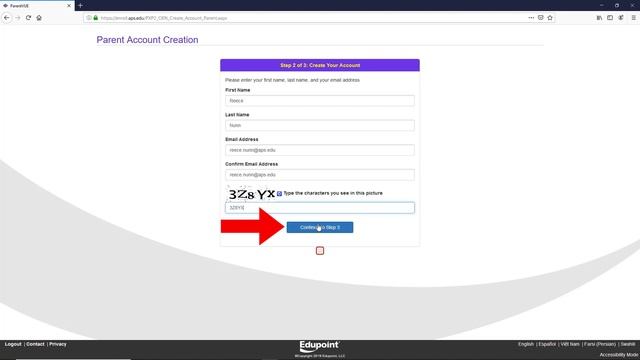
Task: Bookmark this page with the star icon
Action: [550, 18]
